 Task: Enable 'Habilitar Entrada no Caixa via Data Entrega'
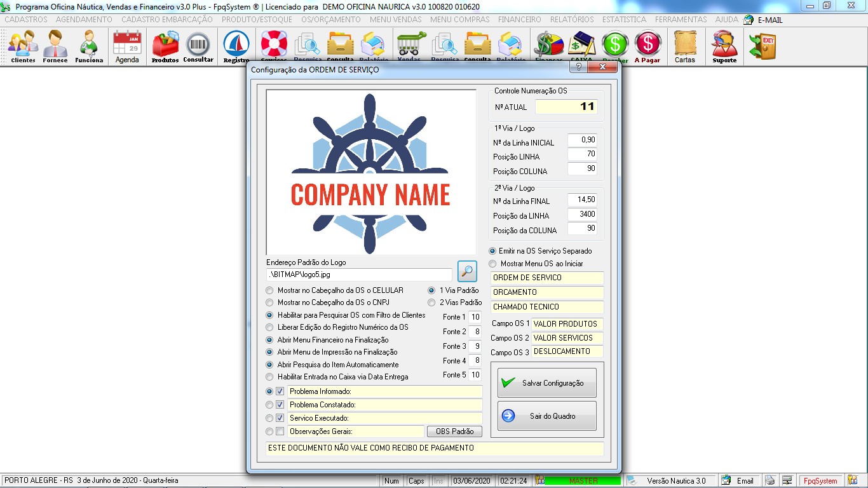[269, 377]
